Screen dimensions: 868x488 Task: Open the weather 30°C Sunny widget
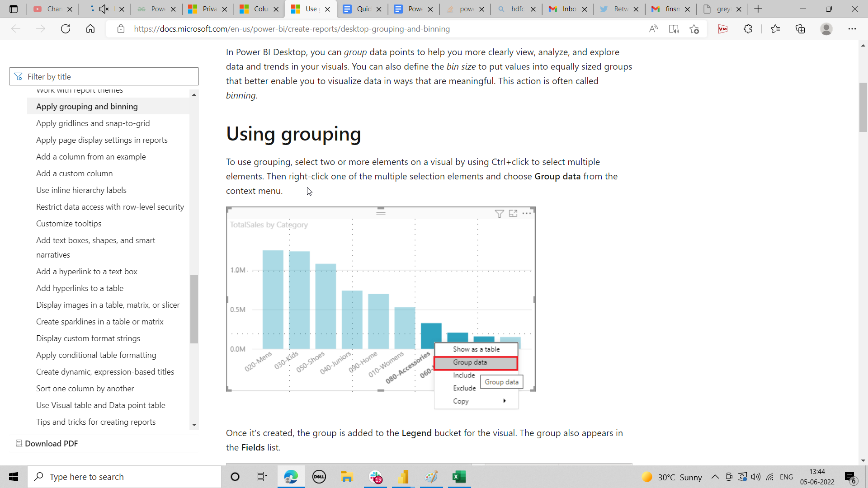672,477
